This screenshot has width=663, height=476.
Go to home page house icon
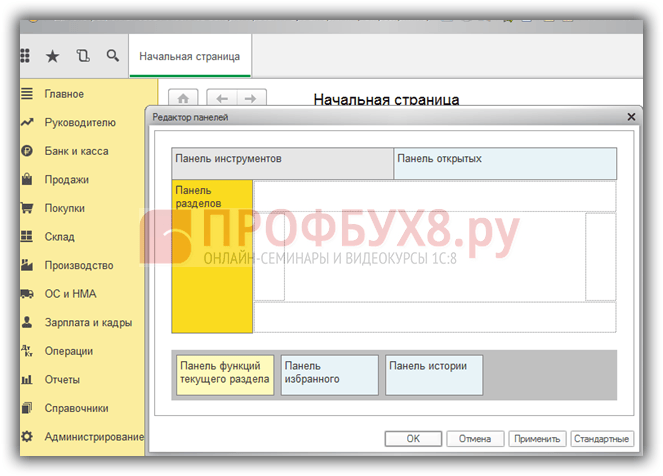coord(183,98)
